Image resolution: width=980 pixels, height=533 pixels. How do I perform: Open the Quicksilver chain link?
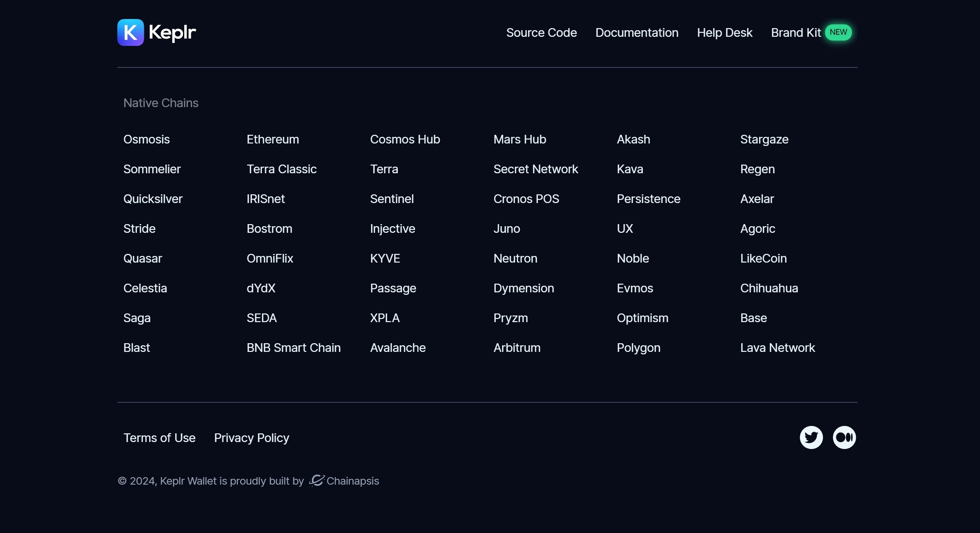(x=153, y=199)
